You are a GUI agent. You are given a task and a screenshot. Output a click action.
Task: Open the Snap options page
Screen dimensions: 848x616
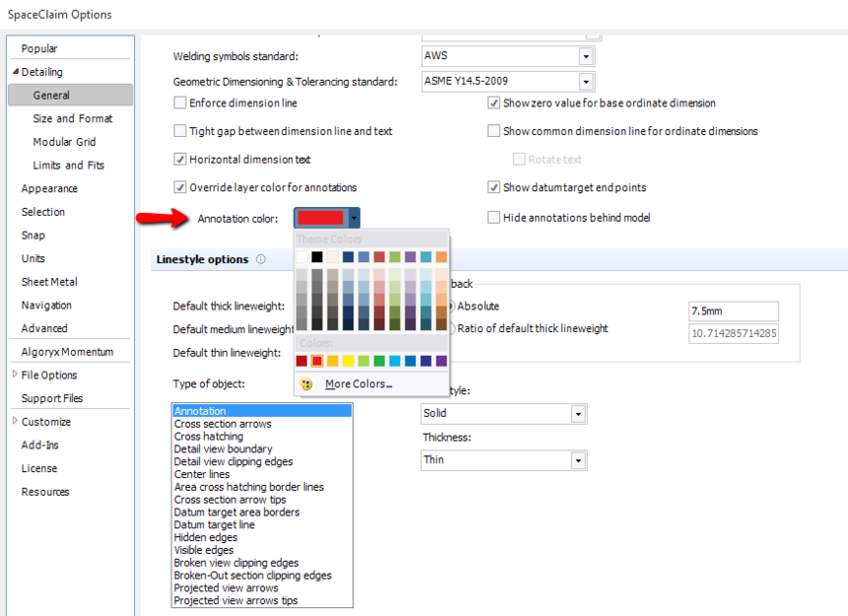[x=33, y=235]
